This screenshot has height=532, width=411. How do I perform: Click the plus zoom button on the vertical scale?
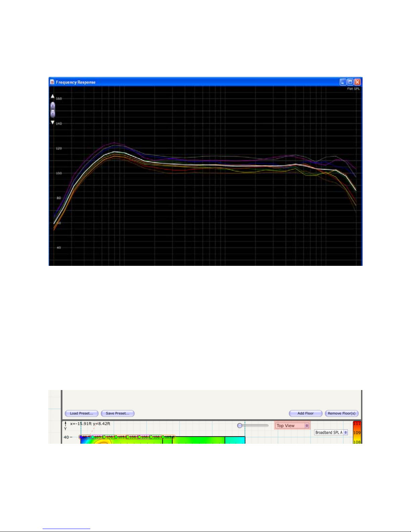click(53, 106)
